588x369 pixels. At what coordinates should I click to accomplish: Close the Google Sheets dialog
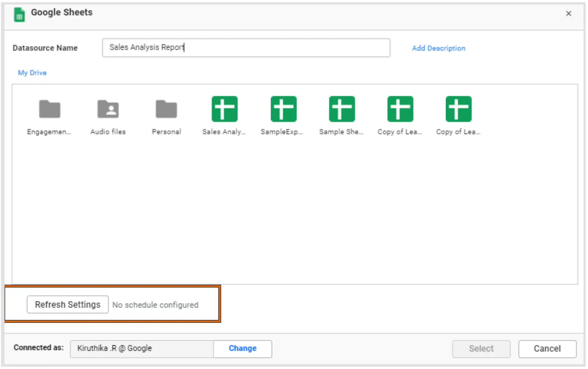pos(568,14)
